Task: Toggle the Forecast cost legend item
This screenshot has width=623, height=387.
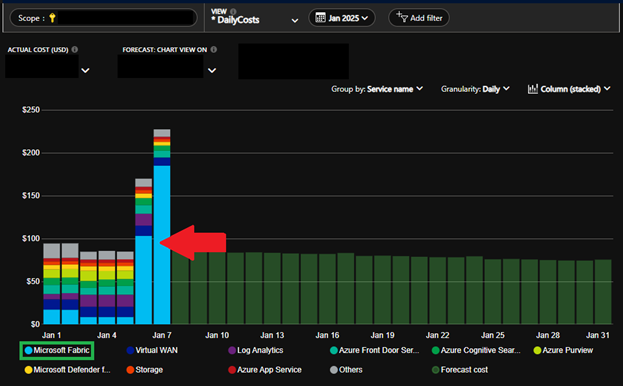Action: 460,370
